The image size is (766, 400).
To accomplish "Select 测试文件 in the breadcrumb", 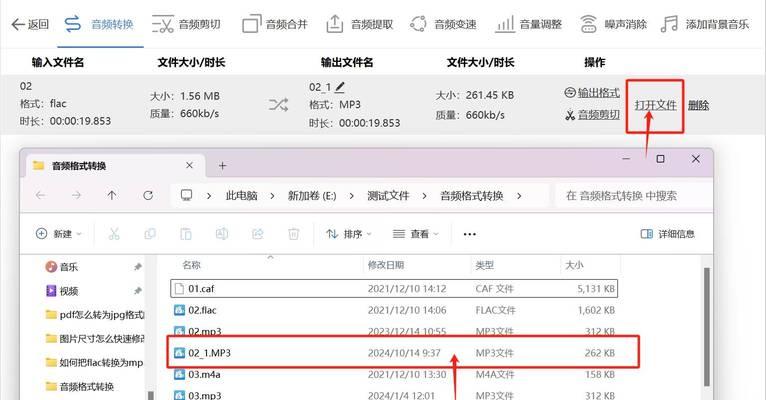I will [388, 196].
